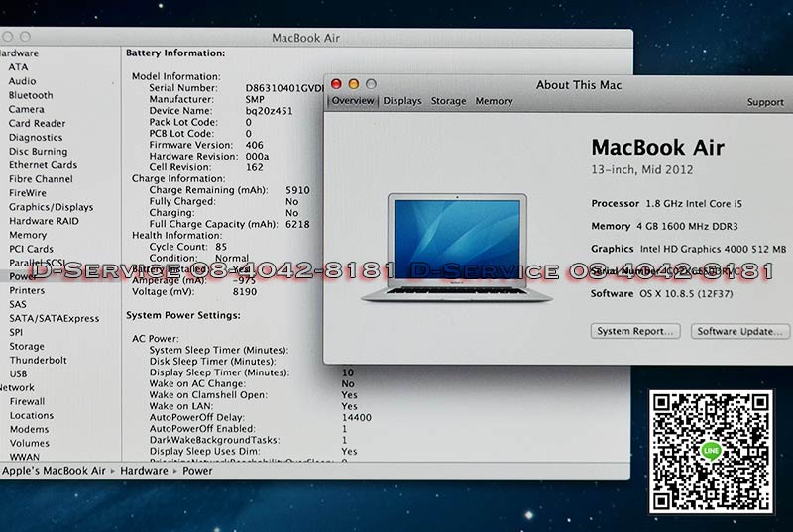Open Graphics/Displays info
Viewport: 793px width, 532px height.
[52, 207]
